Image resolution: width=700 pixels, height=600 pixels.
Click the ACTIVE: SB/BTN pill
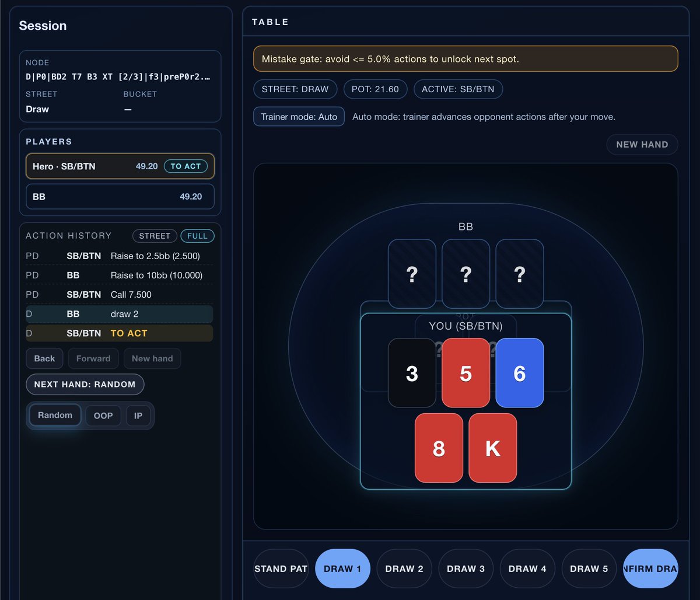[x=458, y=89]
